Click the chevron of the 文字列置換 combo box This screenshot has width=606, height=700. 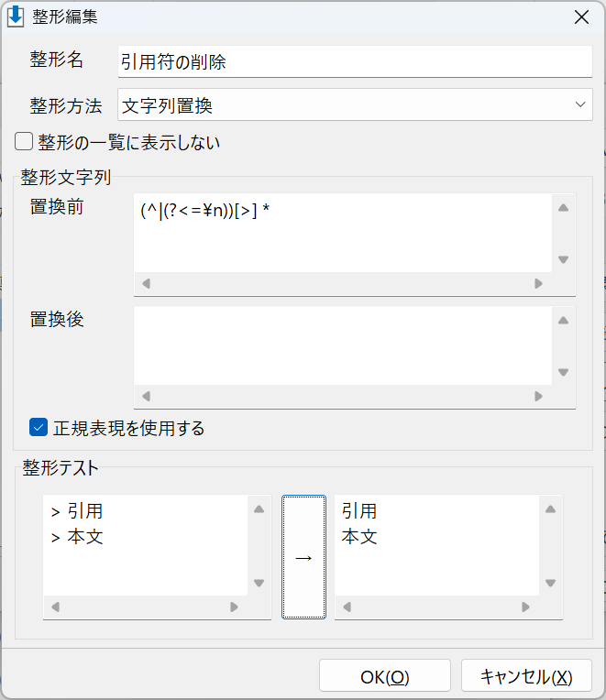[x=580, y=104]
